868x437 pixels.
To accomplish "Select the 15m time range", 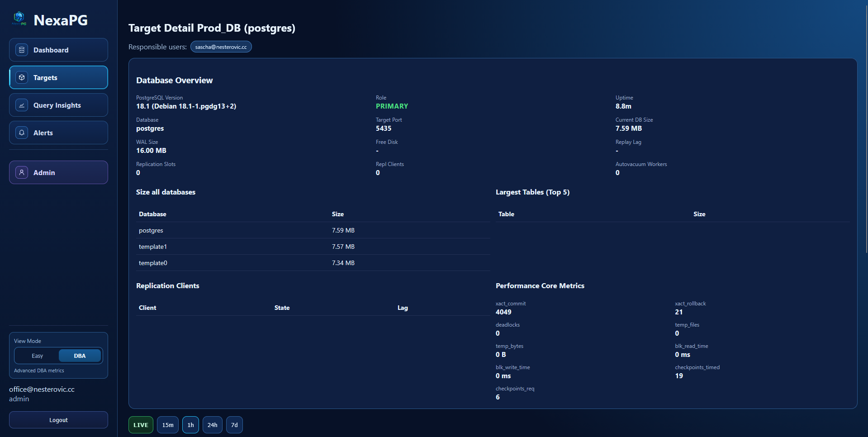I will (168, 425).
